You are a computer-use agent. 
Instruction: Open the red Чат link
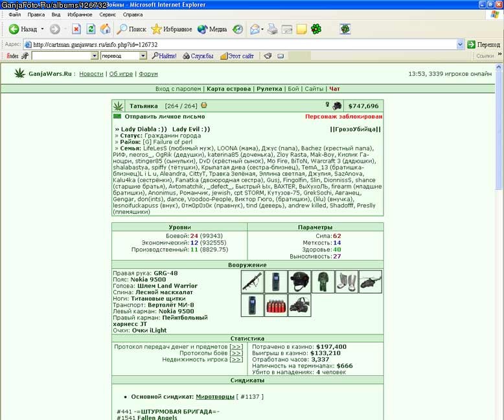(x=334, y=89)
